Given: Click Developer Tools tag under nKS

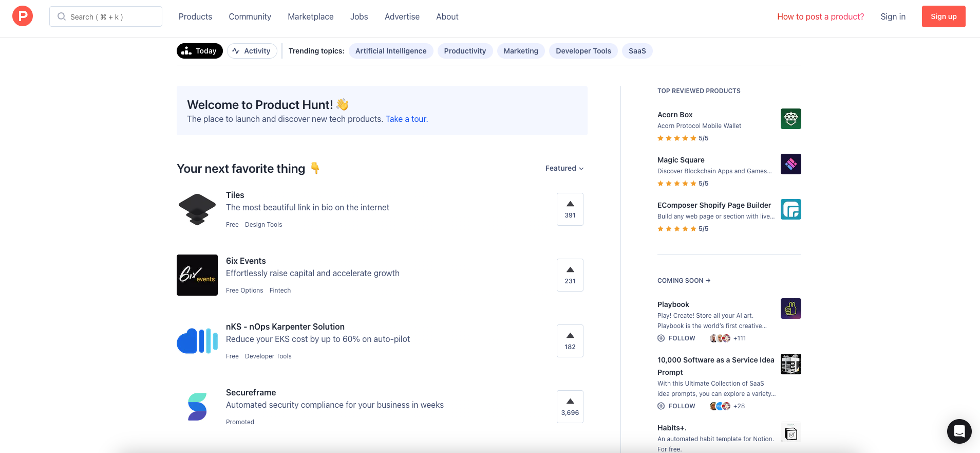Looking at the screenshot, I should click(268, 356).
